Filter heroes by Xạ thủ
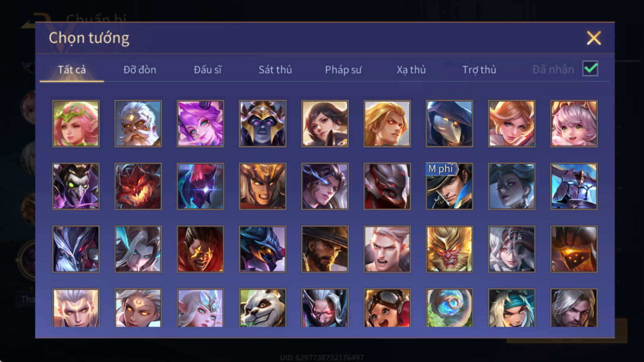The image size is (644, 362). point(411,70)
